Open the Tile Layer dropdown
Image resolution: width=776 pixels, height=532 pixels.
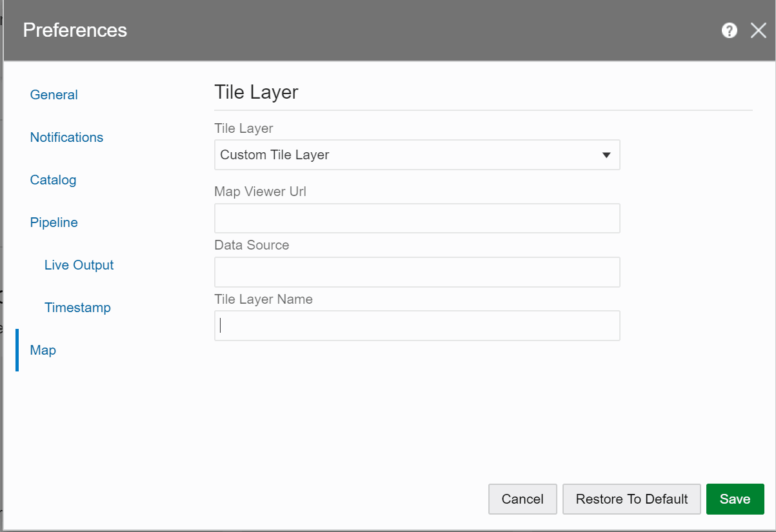[x=417, y=155]
